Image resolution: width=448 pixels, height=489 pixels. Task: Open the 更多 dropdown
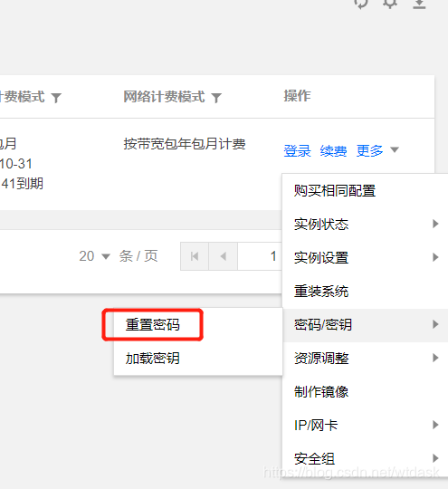377,150
